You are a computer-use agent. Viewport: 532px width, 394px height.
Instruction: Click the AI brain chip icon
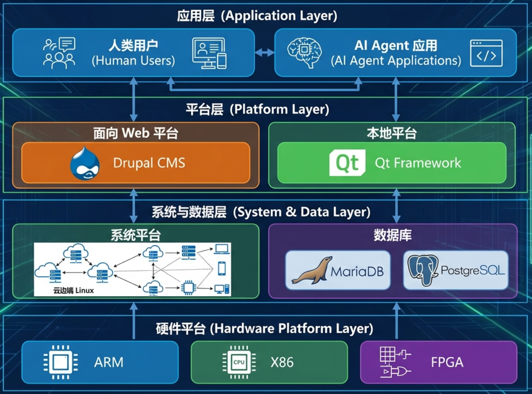point(305,52)
